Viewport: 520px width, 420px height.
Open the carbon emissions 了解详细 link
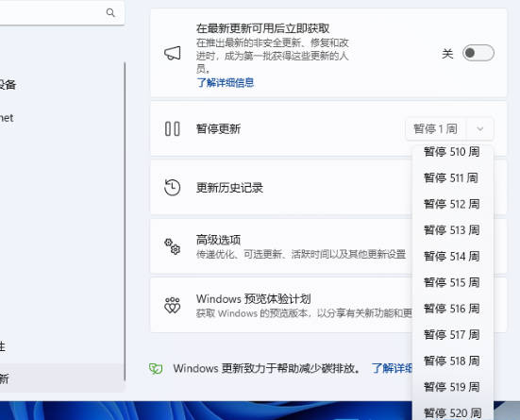(392, 368)
